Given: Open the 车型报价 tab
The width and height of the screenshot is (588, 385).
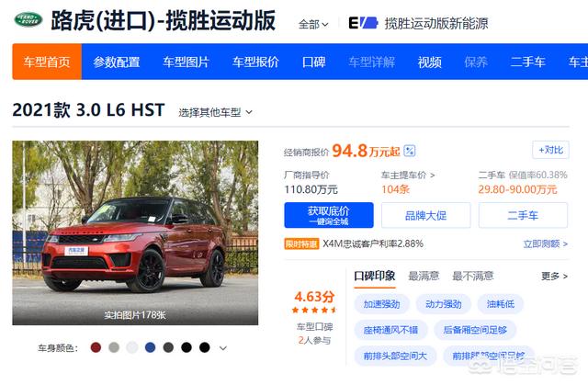Looking at the screenshot, I should tap(255, 62).
